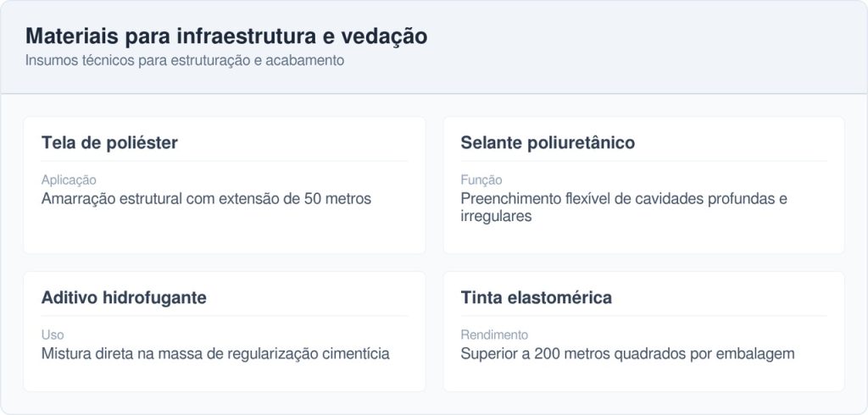Click the 'Amarração estrutural com extensão' description

coord(206,199)
